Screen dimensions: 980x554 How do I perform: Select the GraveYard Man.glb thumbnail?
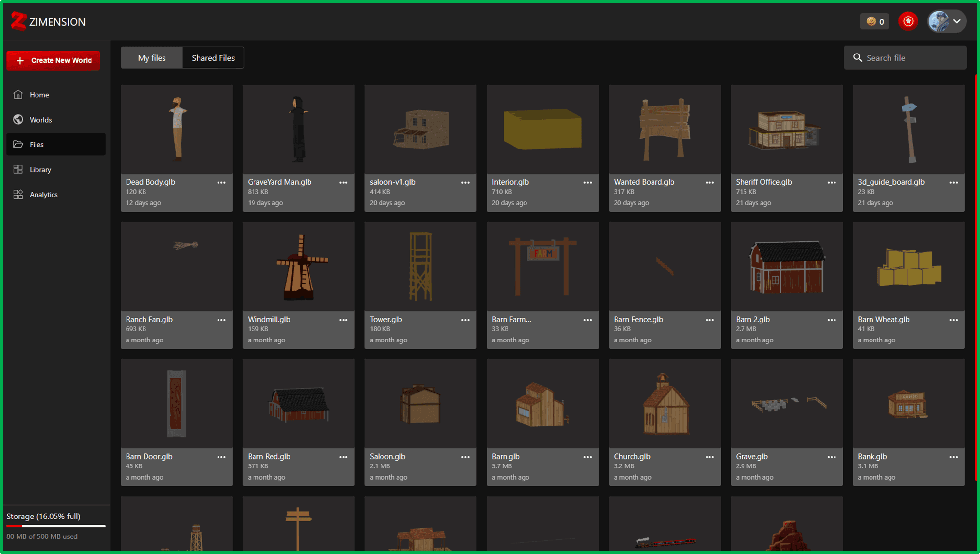point(299,129)
